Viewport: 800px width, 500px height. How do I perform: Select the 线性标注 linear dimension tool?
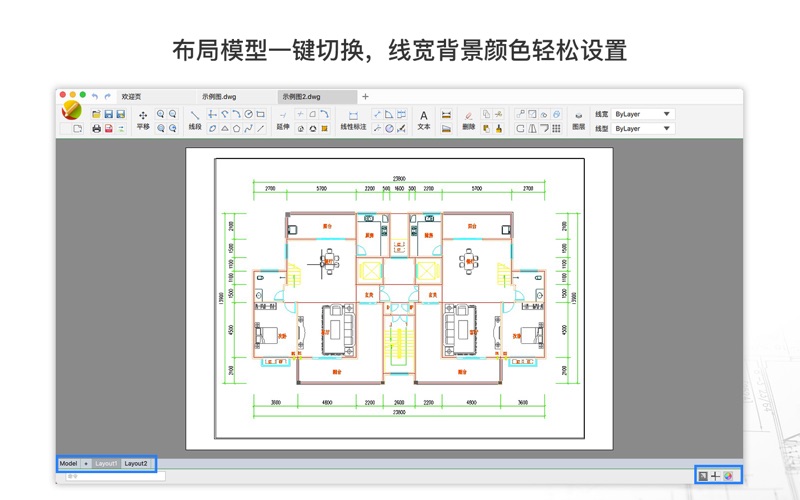tap(353, 120)
